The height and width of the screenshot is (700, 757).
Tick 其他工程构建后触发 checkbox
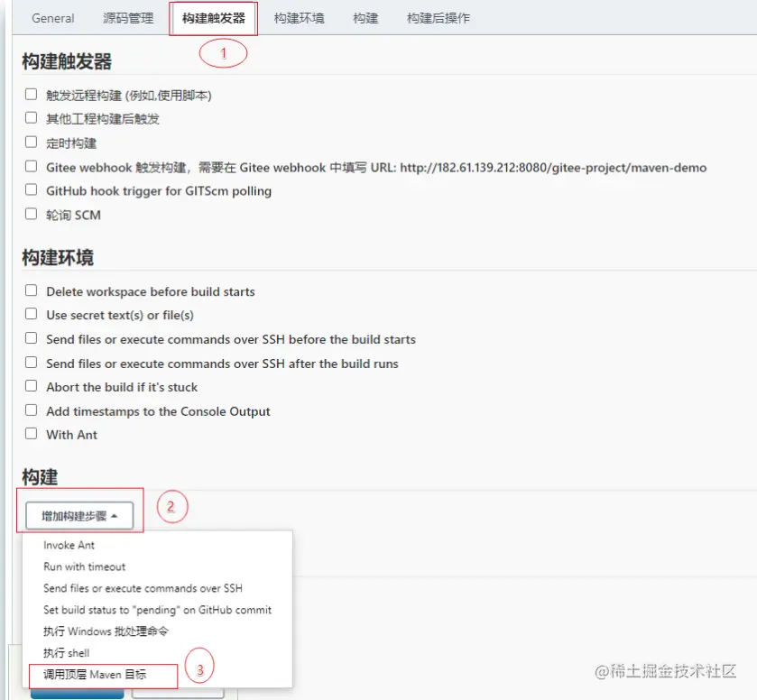[x=31, y=118]
